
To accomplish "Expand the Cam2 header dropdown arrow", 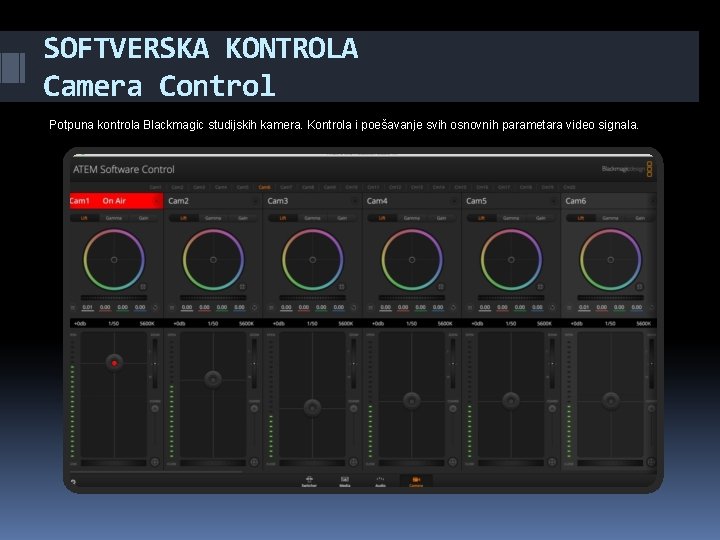I will (x=255, y=201).
